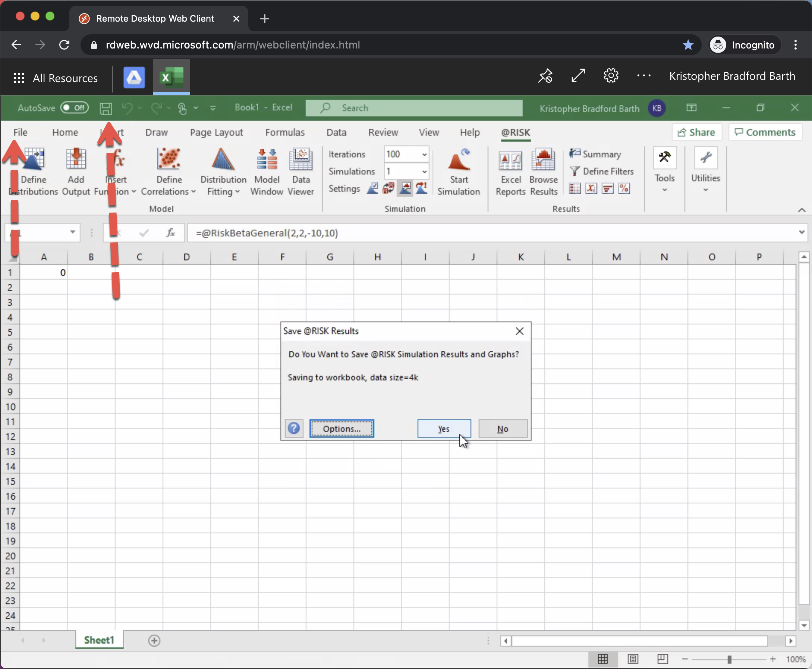Click the Excel Reports icon

click(x=510, y=160)
